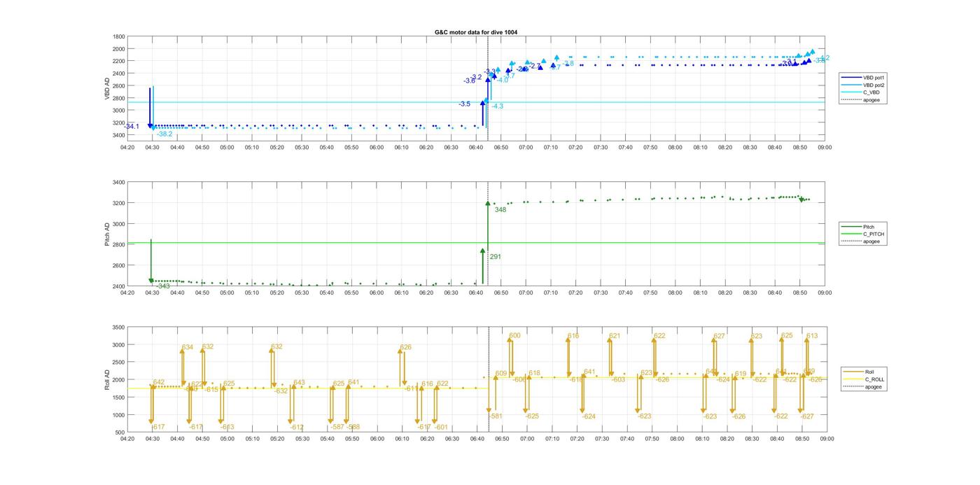The height and width of the screenshot is (485, 980).
Task: Click the '643' roll annotation
Action: coord(299,383)
